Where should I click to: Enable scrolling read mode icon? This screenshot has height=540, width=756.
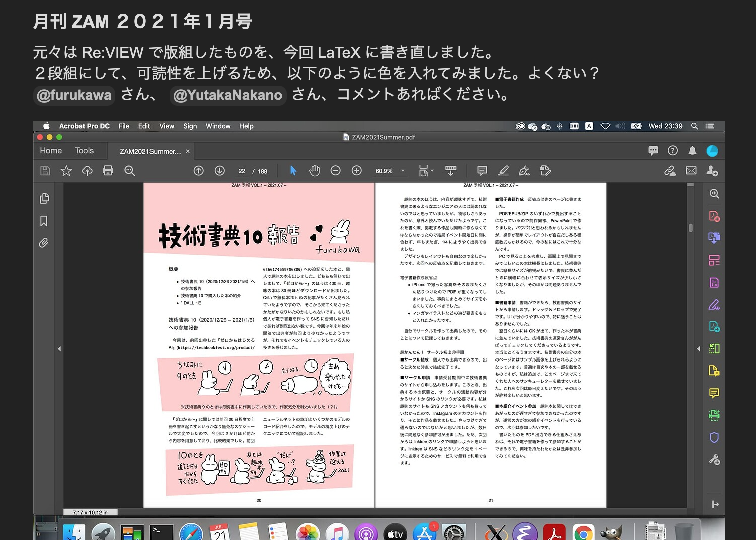click(451, 171)
